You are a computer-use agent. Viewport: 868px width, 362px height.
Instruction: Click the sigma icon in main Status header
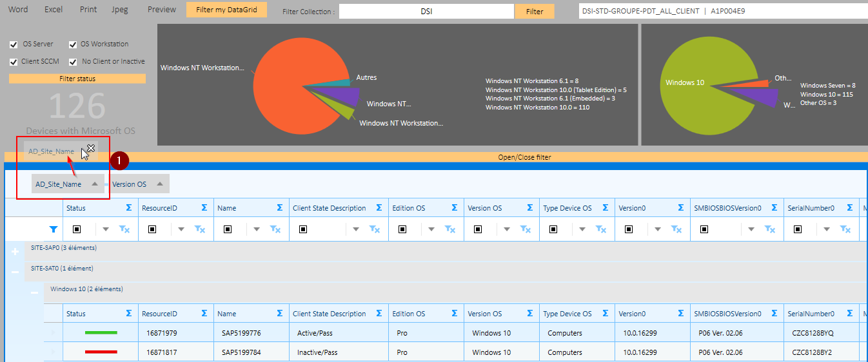(x=129, y=207)
